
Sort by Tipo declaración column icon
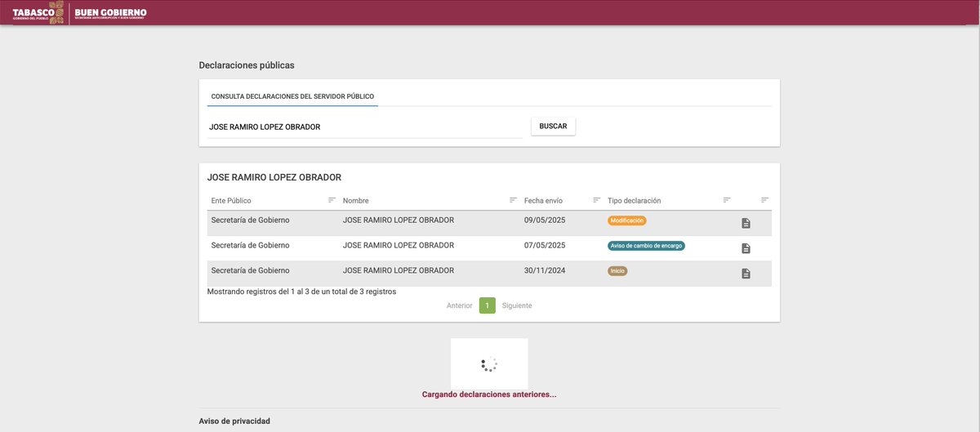[x=727, y=200]
